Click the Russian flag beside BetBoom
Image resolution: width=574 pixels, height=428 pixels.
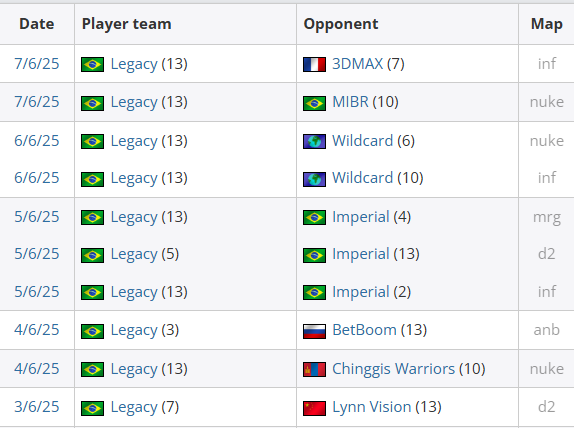point(314,331)
